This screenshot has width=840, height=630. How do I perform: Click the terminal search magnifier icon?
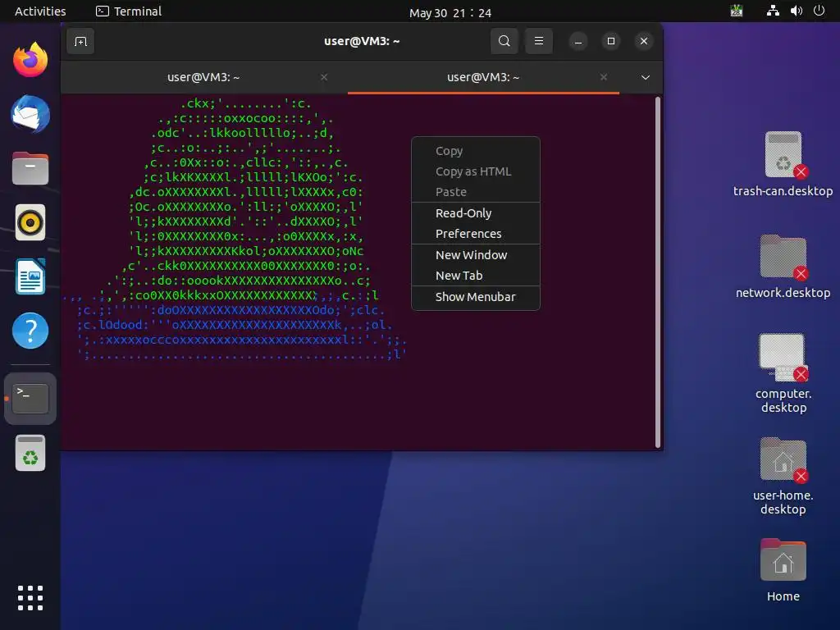pyautogui.click(x=504, y=41)
